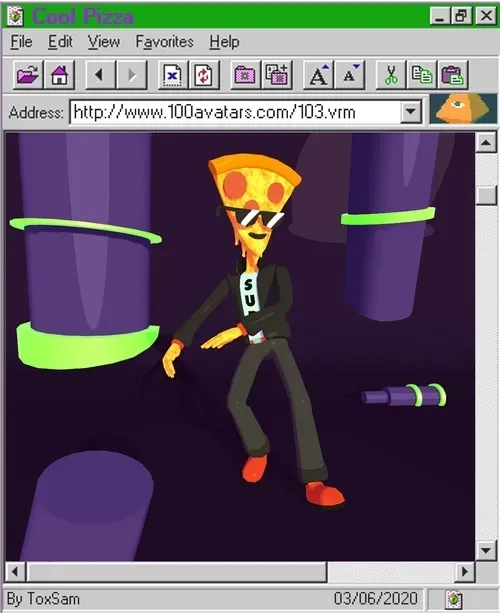The width and height of the screenshot is (500, 613).
Task: Click the 'By ToxSam' status text
Action: click(x=43, y=599)
